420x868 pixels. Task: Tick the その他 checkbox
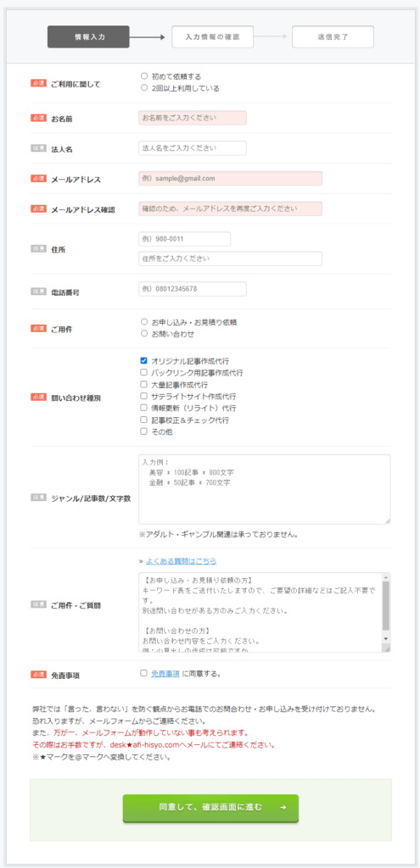click(144, 431)
